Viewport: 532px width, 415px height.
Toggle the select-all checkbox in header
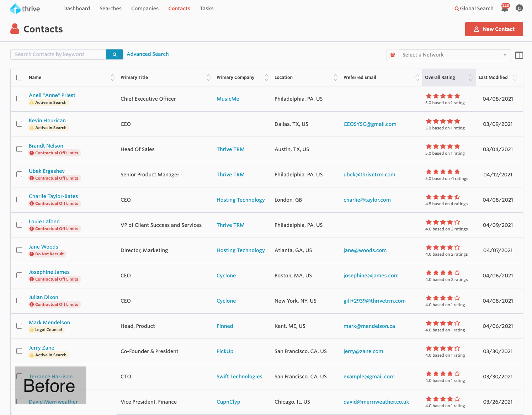point(19,78)
